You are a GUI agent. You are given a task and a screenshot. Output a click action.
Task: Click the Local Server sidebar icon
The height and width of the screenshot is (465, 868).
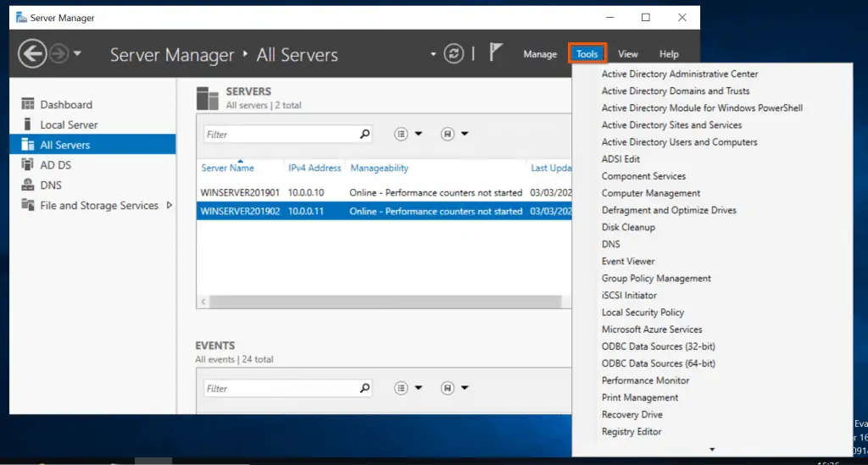27,125
